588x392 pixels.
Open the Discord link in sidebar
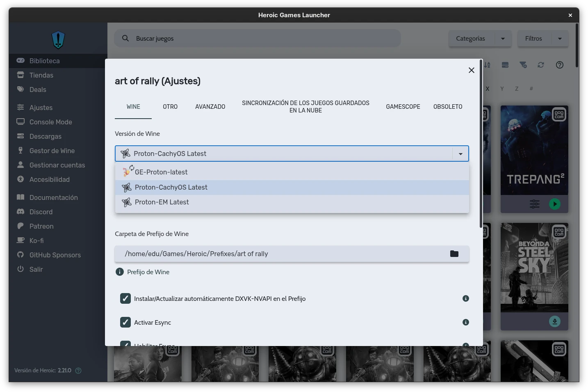pos(58,212)
